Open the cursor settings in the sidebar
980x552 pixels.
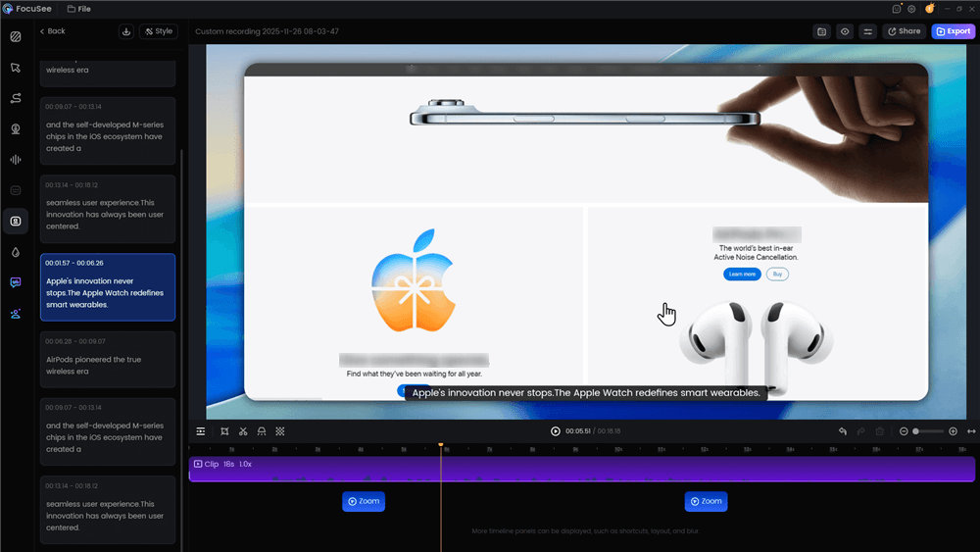pos(16,68)
